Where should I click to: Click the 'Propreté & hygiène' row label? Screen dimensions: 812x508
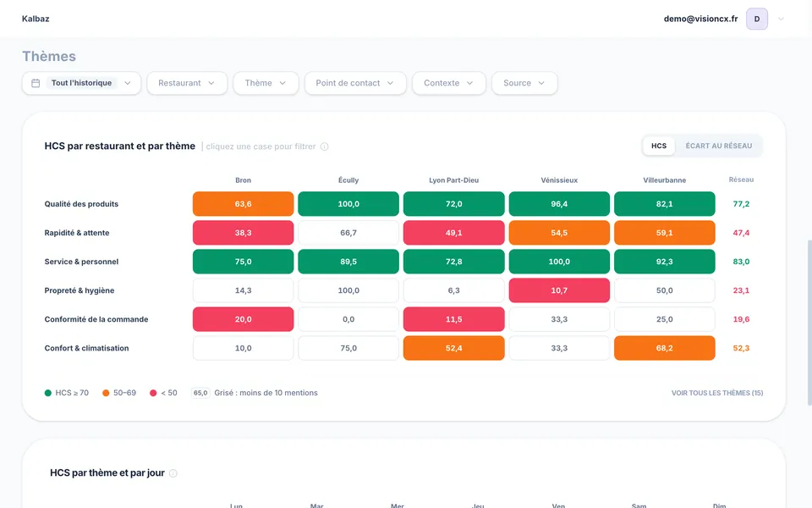80,290
